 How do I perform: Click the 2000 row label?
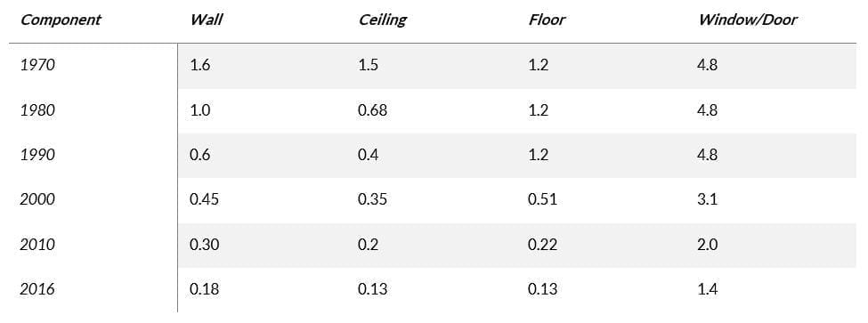[x=37, y=199]
